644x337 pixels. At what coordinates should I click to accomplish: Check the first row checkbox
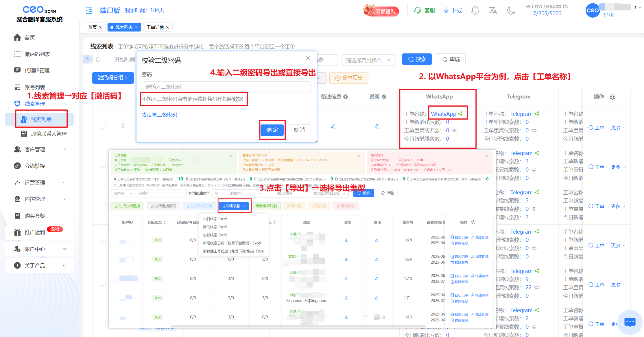coord(103,126)
